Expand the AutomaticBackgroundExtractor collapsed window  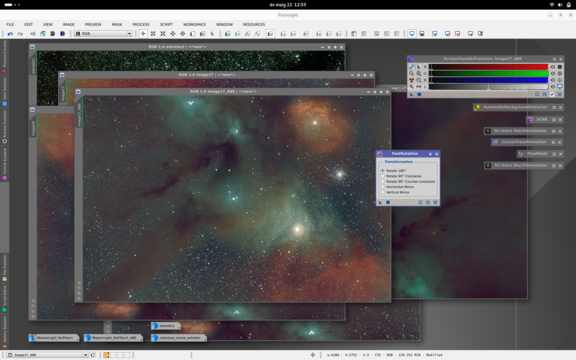[x=554, y=108]
